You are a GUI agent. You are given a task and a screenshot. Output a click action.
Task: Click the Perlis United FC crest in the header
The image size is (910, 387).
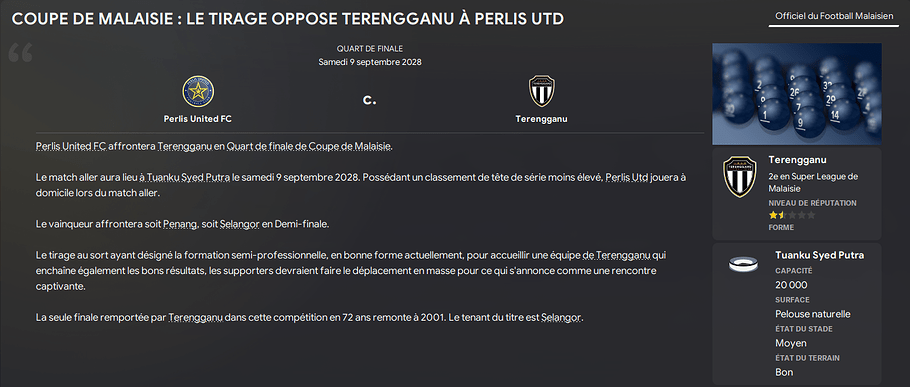pyautogui.click(x=198, y=91)
